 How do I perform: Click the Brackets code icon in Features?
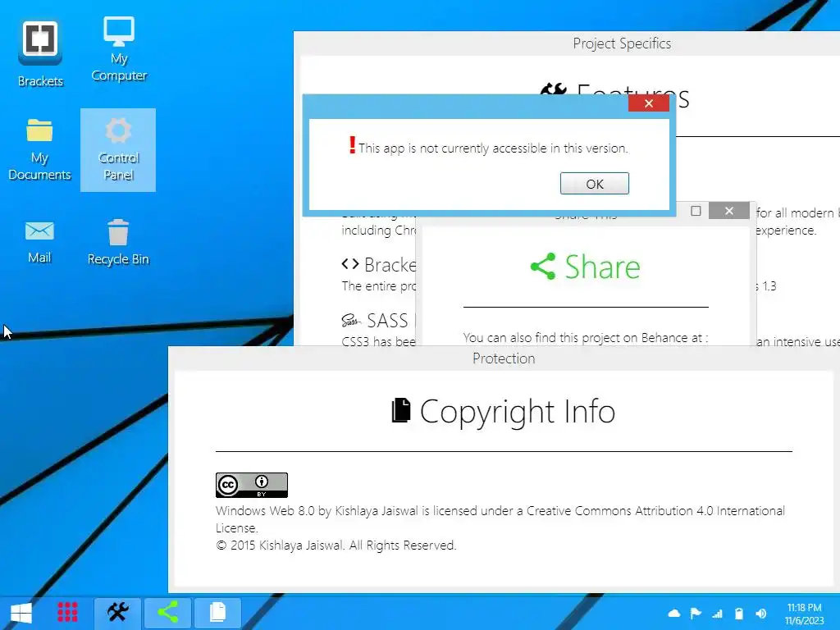(350, 264)
